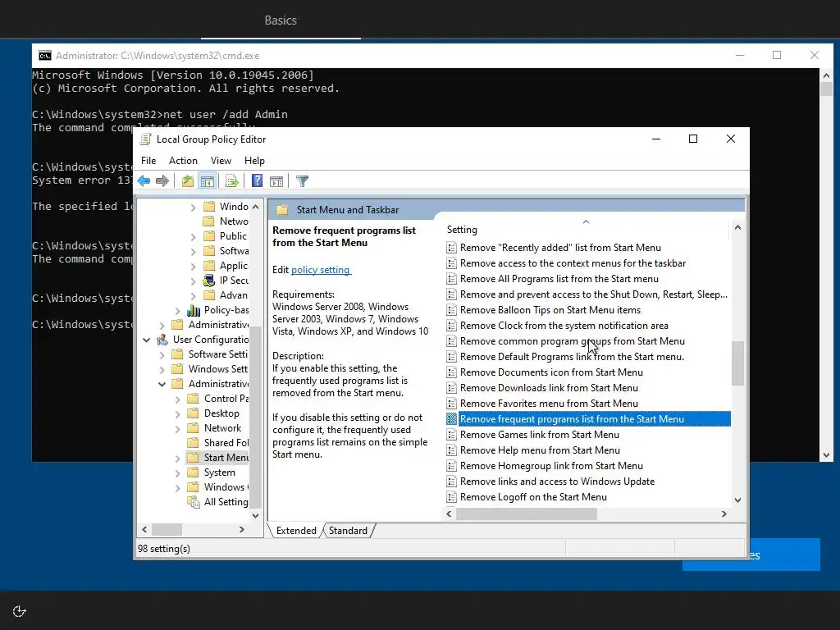Select the Basics tab at top

[x=281, y=21]
